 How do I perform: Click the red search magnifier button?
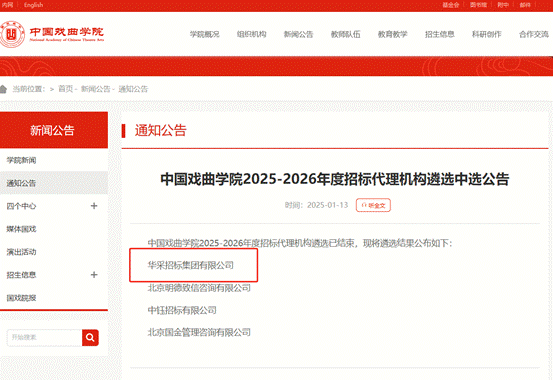[x=90, y=338]
